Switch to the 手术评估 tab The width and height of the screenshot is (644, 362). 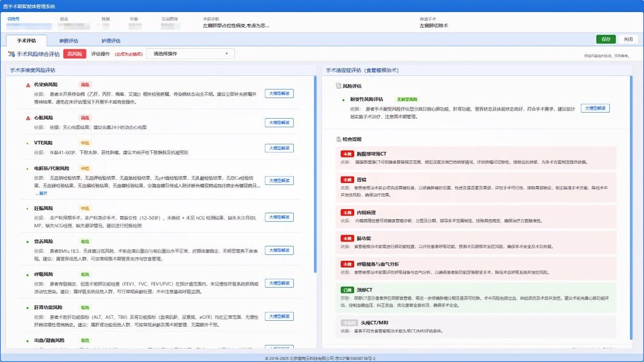[26, 41]
